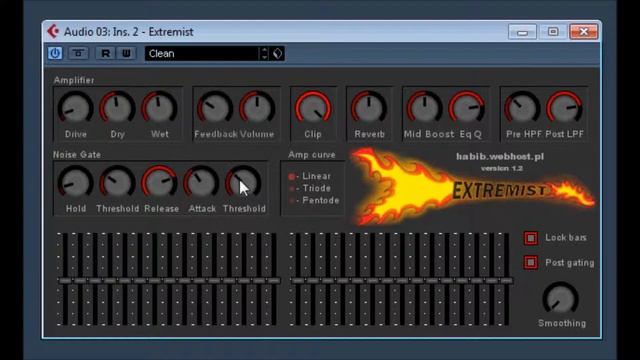This screenshot has width=640, height=360.
Task: Click the Reverb knob
Action: (369, 108)
